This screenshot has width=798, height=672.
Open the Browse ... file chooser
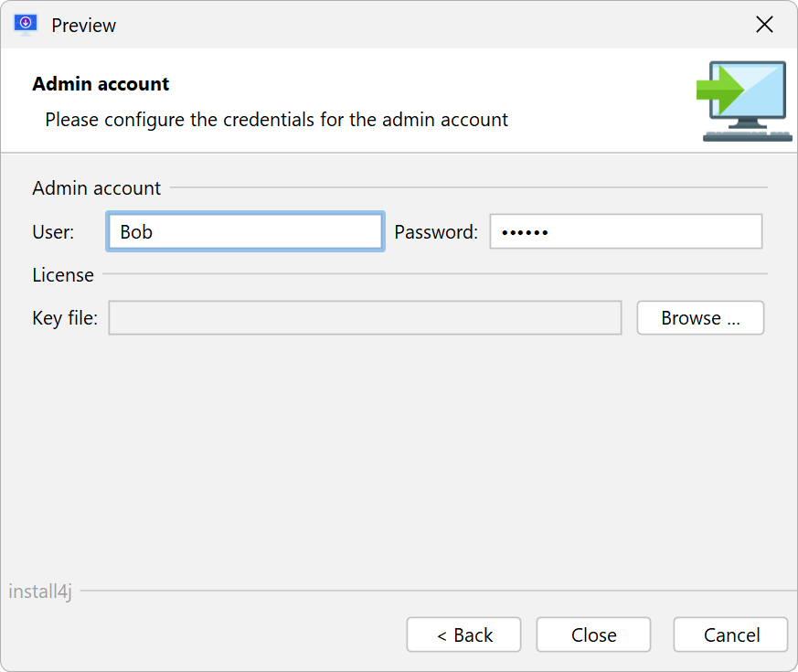pyautogui.click(x=700, y=317)
